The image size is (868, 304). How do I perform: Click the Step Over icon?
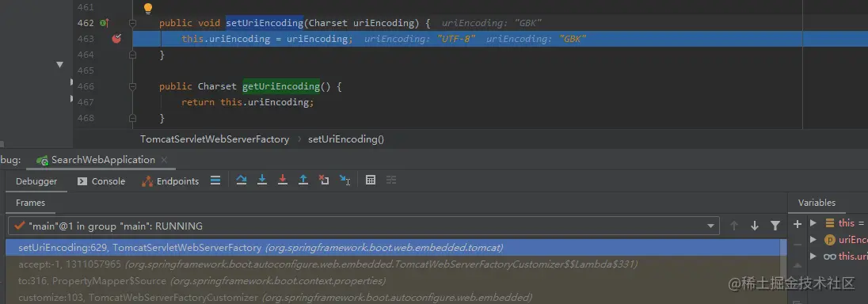[242, 180]
